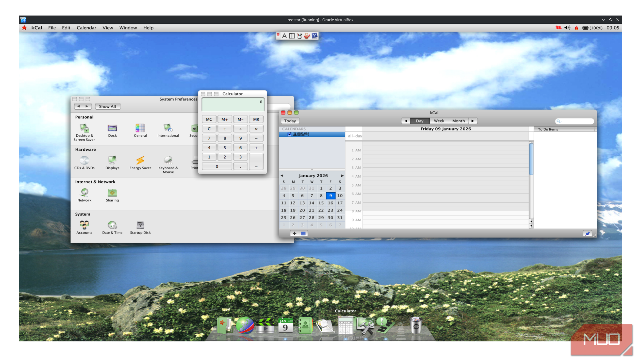The width and height of the screenshot is (641, 364).
Task: Open the View menu in menu bar
Action: tap(108, 28)
